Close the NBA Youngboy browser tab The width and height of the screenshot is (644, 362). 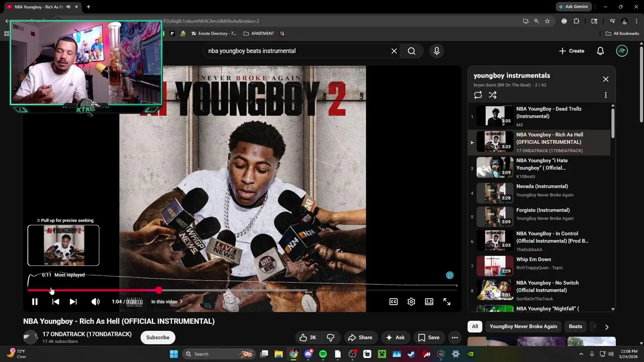pyautogui.click(x=77, y=7)
